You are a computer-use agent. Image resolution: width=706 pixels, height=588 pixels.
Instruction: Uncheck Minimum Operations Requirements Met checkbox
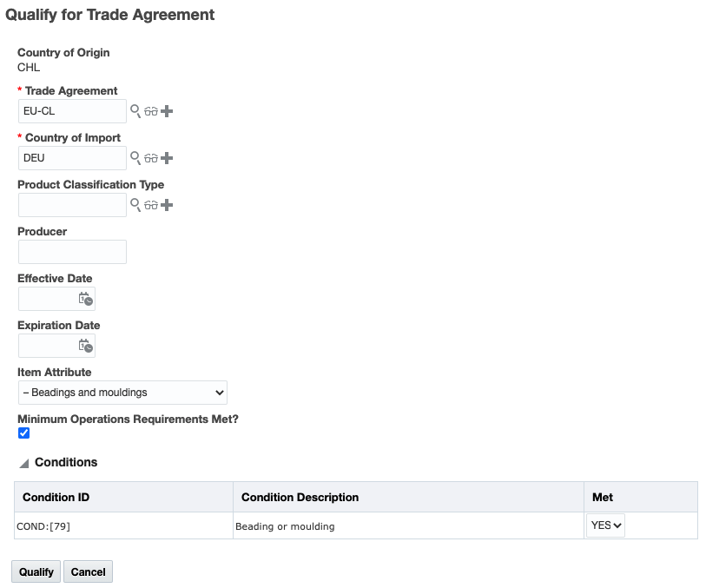[24, 433]
